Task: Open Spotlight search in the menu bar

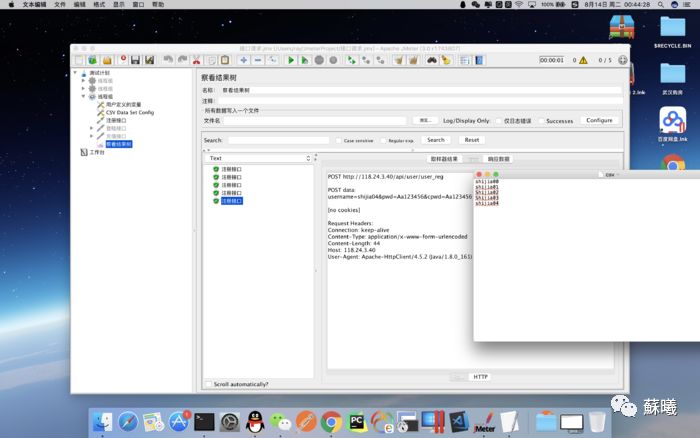Action: (660, 4)
